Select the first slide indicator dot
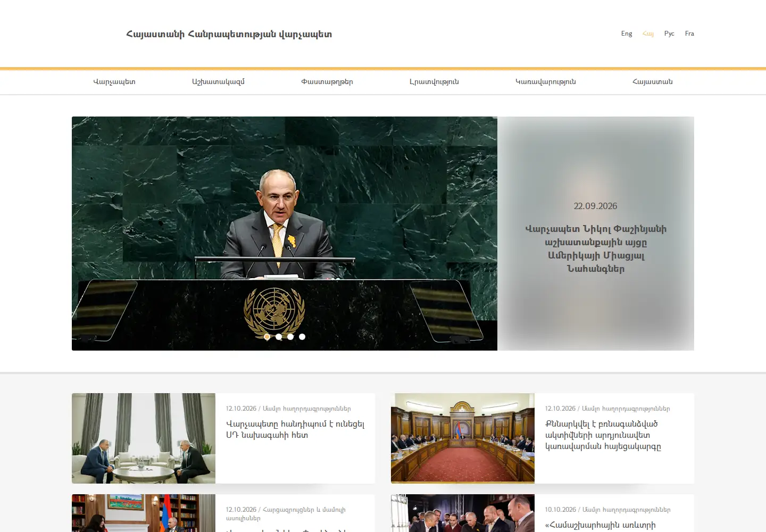This screenshot has width=766, height=532. (x=267, y=337)
